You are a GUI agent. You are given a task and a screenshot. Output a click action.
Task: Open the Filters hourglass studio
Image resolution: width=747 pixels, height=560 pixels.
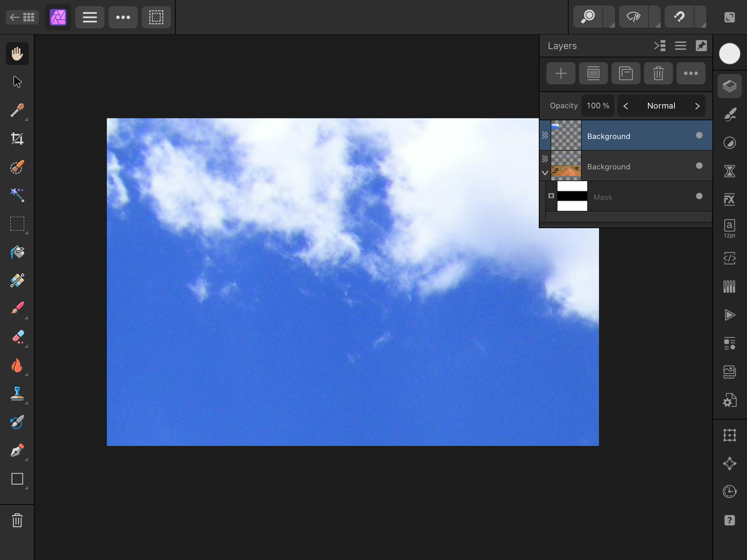click(x=730, y=171)
